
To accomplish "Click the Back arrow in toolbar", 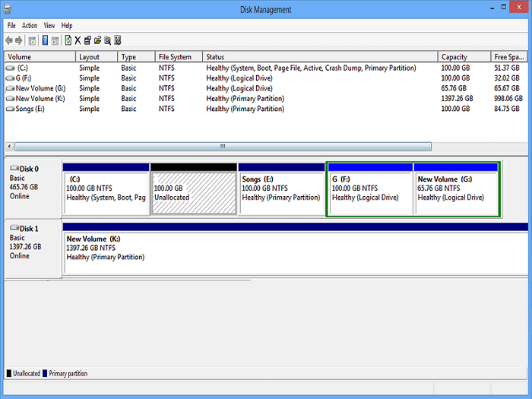I will coord(9,40).
